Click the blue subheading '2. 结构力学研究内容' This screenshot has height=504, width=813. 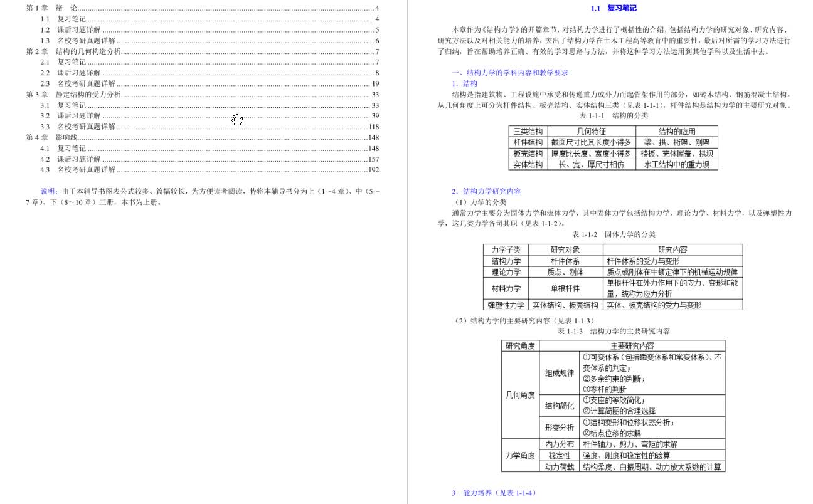[x=486, y=192]
